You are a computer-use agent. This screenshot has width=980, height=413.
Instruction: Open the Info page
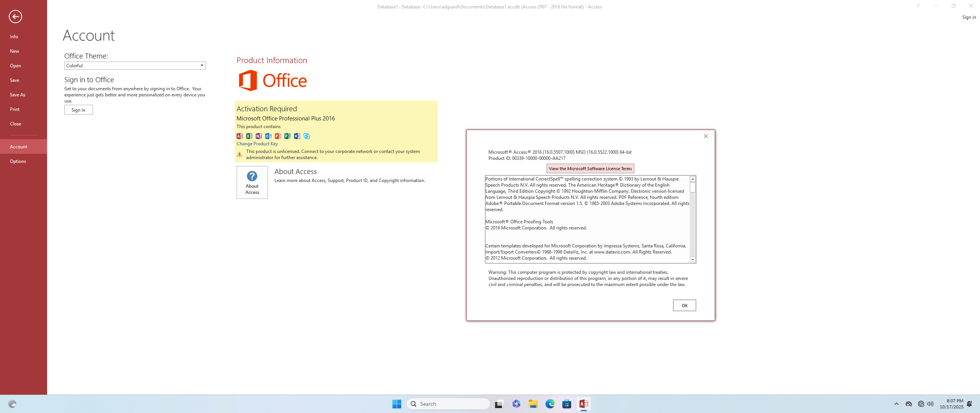pyautogui.click(x=14, y=36)
